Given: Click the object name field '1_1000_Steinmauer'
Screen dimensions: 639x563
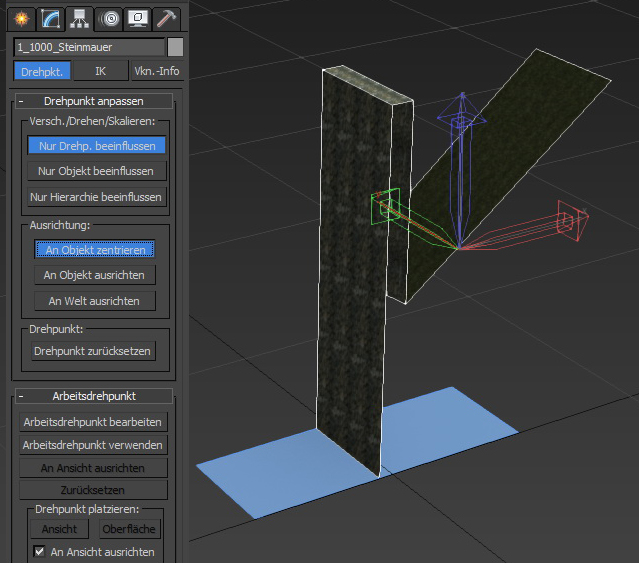Looking at the screenshot, I should (89, 47).
